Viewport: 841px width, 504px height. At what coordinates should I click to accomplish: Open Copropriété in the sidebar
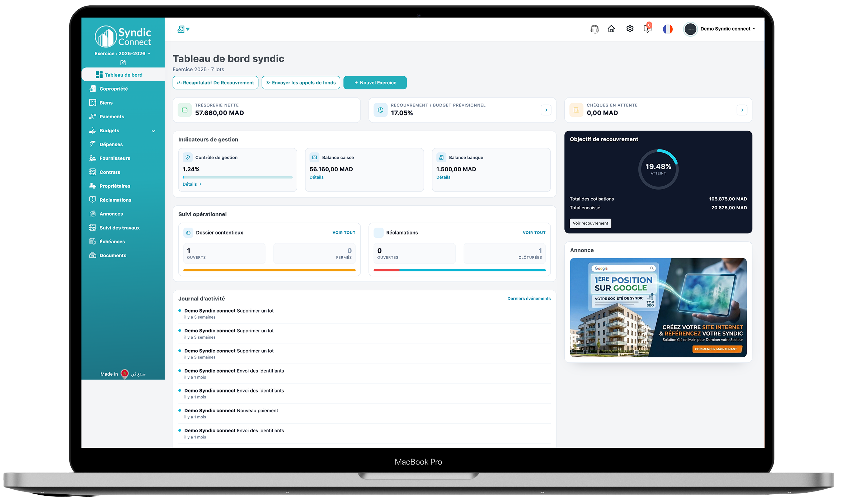[x=114, y=89]
